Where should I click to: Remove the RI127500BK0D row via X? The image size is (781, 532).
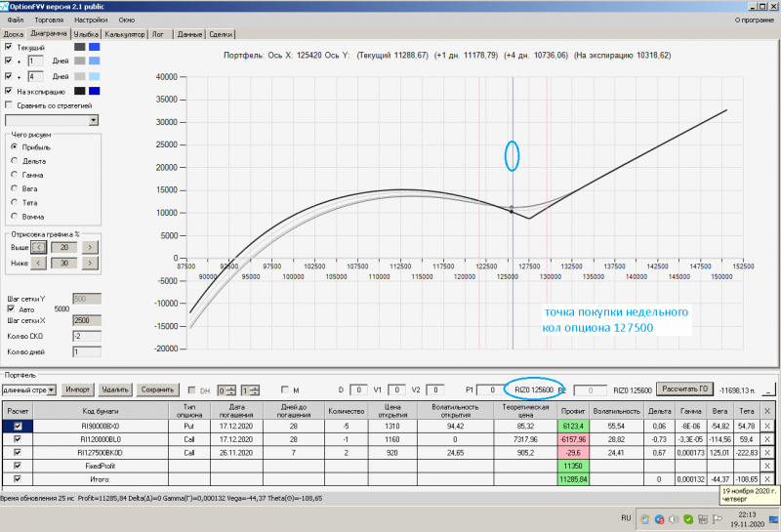pyautogui.click(x=767, y=453)
